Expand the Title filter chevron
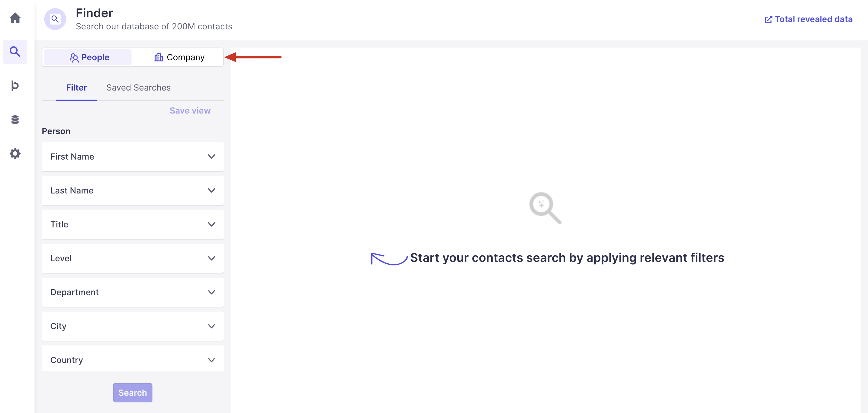The image size is (868, 413). point(211,224)
